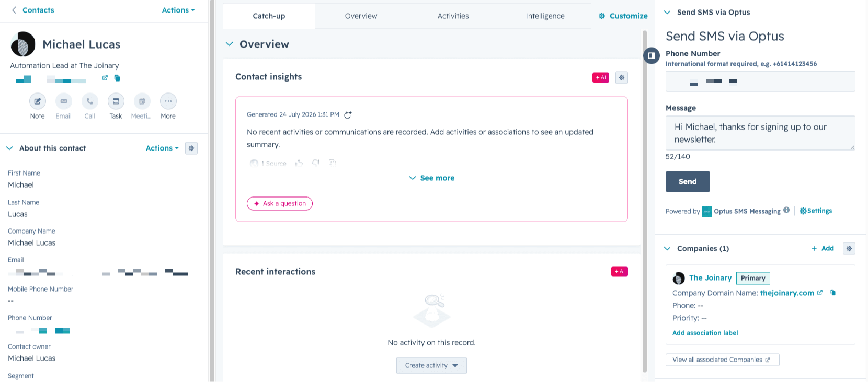The image size is (868, 382).
Task: Collapse the Overview section
Action: click(229, 44)
